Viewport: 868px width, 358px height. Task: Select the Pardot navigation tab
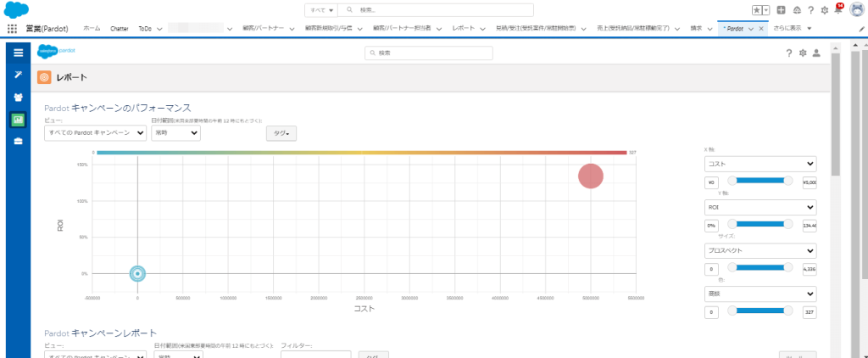[x=733, y=28]
